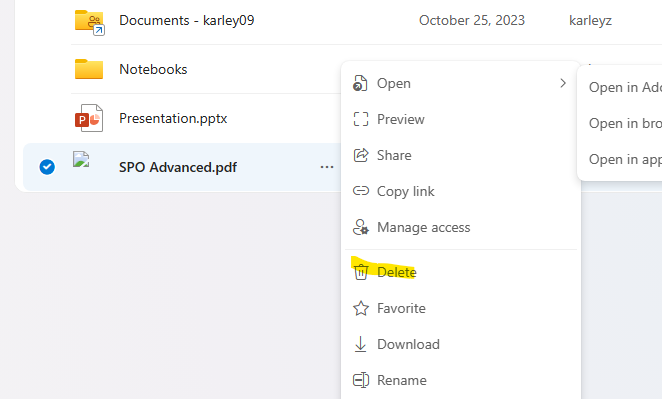Choose Share in the context menu

tap(461, 155)
